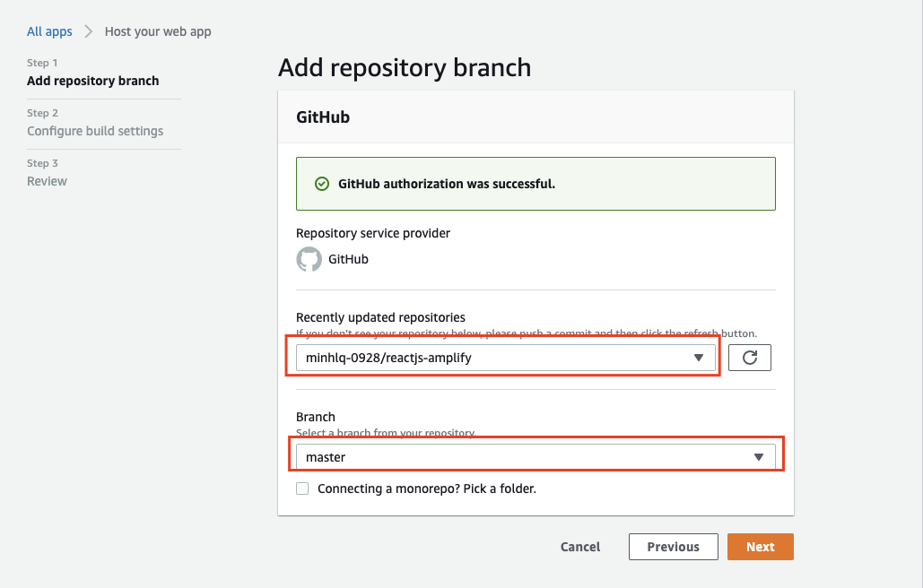Click the Previous button
Image resolution: width=923 pixels, height=588 pixels.
click(x=673, y=547)
